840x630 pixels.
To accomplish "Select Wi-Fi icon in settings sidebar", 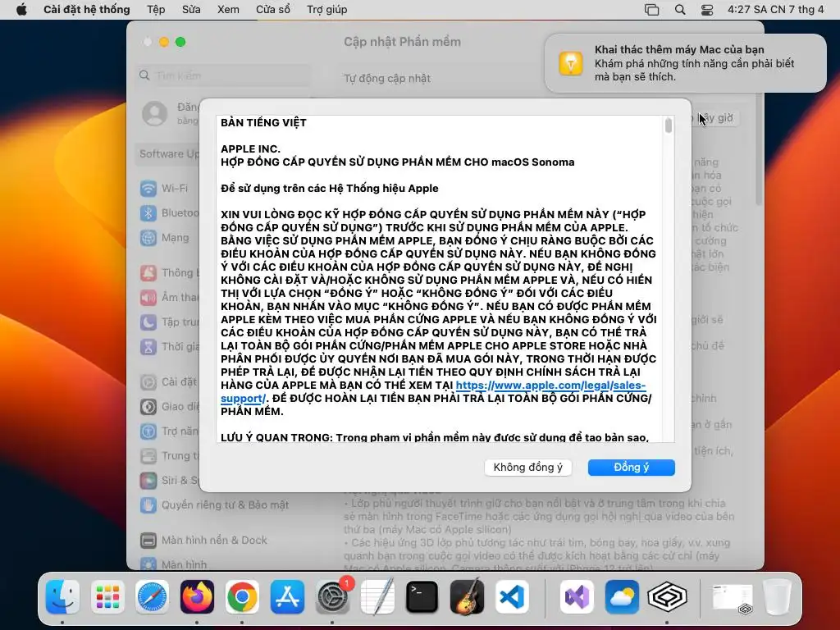I will pos(148,189).
